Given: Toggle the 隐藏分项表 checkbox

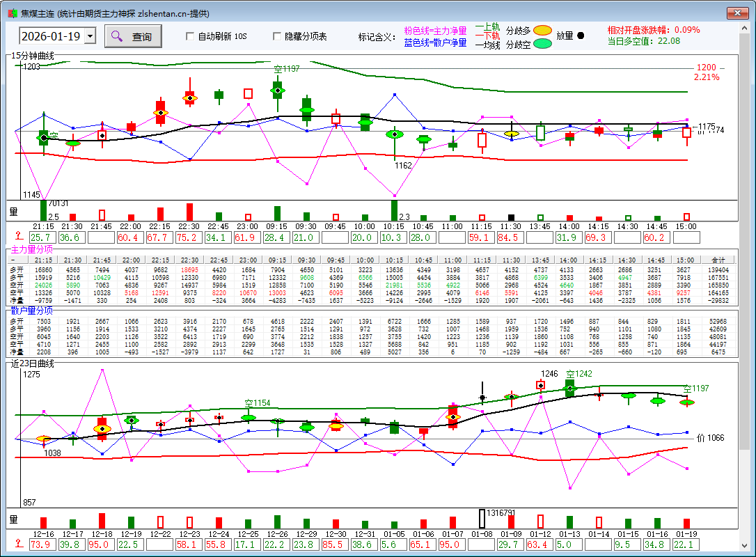Looking at the screenshot, I should (x=277, y=36).
